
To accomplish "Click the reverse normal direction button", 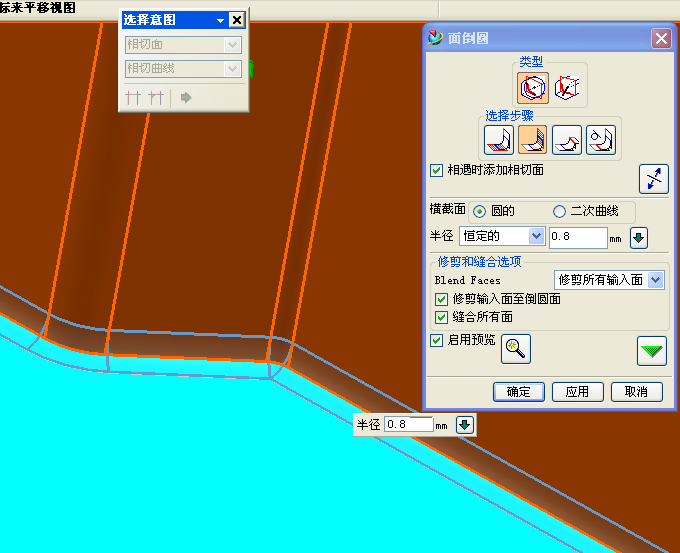I will coord(654,179).
